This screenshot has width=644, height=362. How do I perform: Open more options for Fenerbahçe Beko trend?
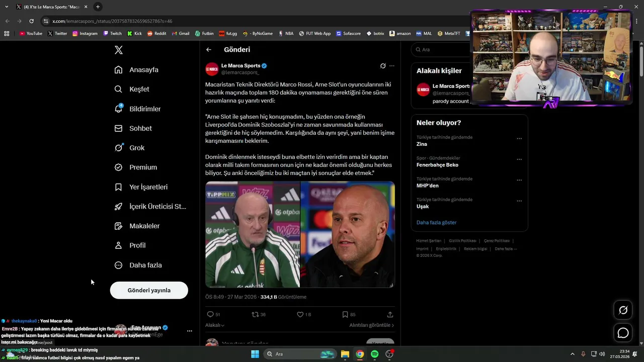coord(519,159)
